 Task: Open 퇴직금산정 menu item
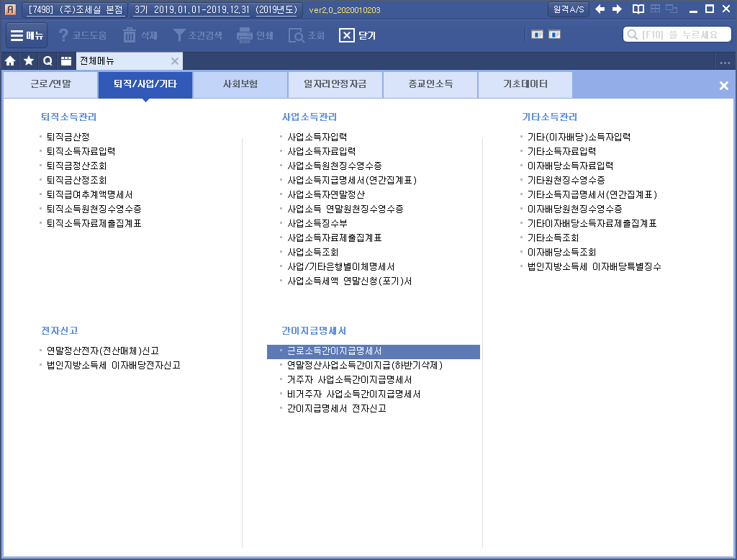68,137
